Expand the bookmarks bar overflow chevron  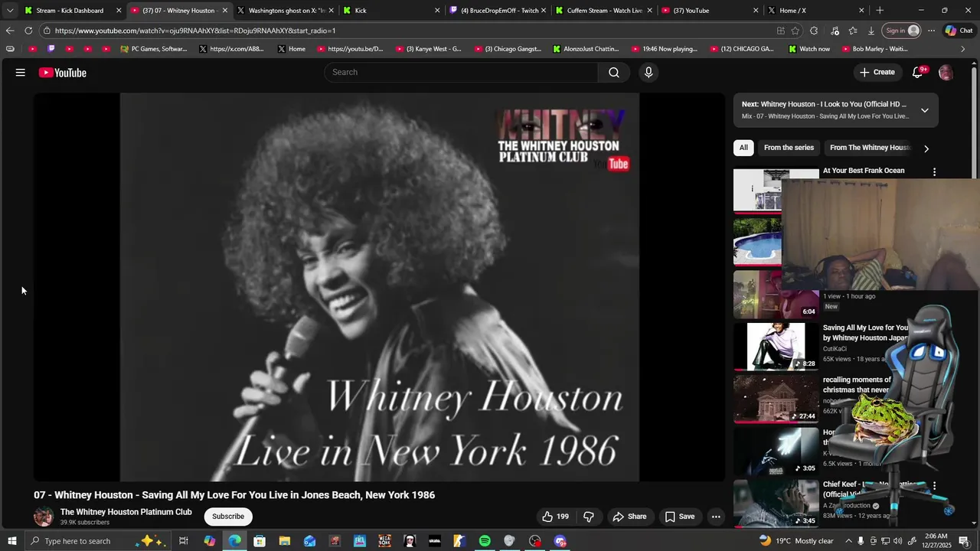tap(963, 49)
